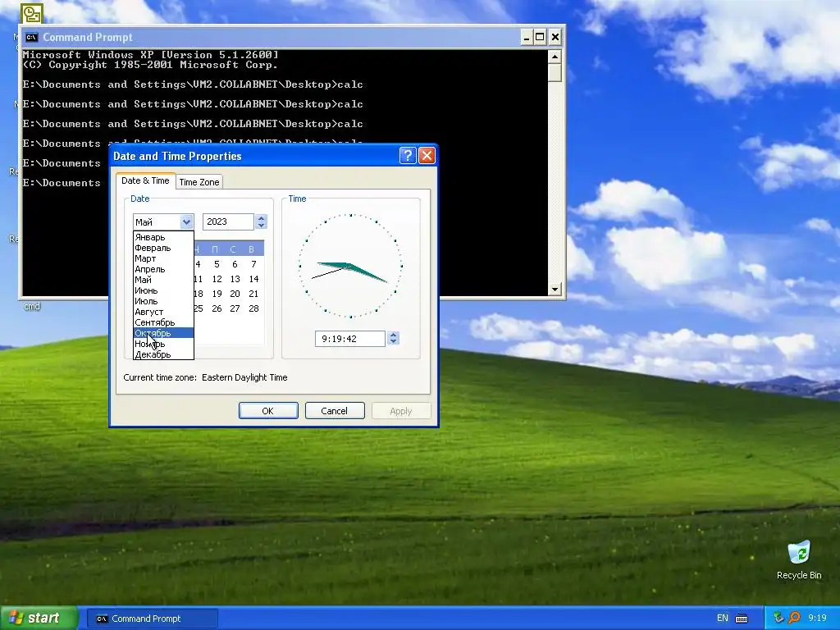Image resolution: width=840 pixels, height=630 pixels.
Task: Open the Start menu
Action: tap(39, 619)
